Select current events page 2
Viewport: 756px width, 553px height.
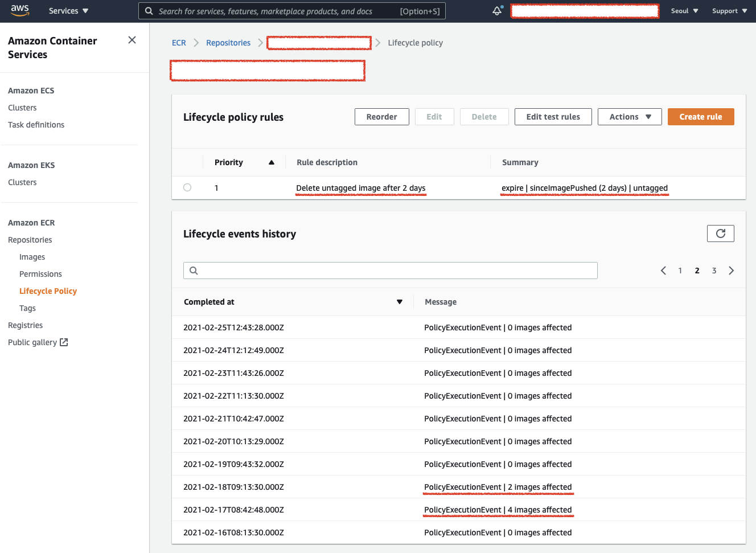[x=697, y=271]
